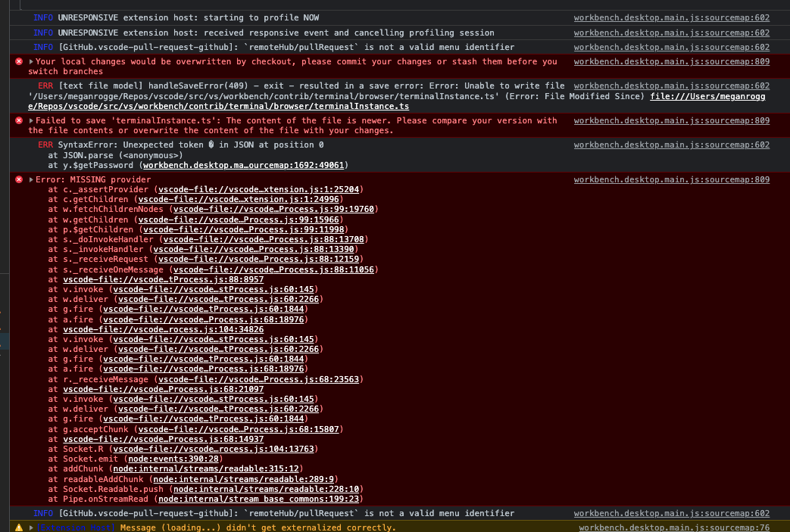Open the Process.js:68:21097 stack link
The width and height of the screenshot is (790, 532).
(164, 389)
